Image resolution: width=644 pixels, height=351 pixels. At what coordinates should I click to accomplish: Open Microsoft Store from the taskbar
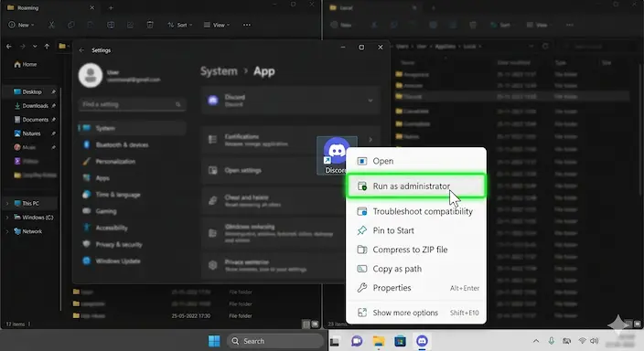pos(400,341)
